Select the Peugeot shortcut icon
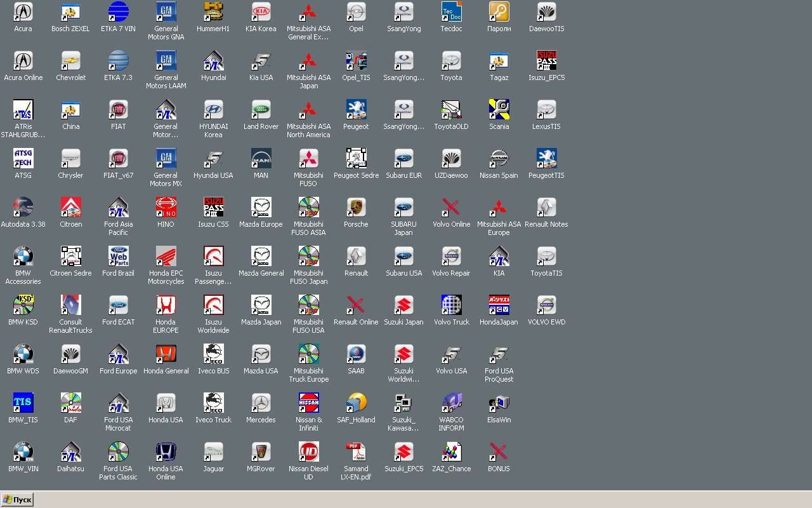Screen dimensions: 812x508 tap(356, 109)
